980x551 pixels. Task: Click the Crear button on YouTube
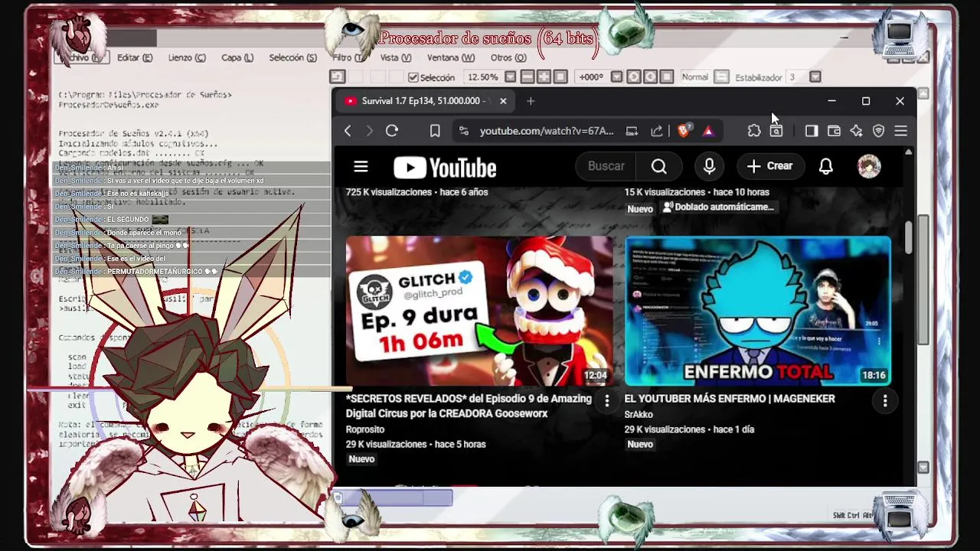(x=769, y=166)
